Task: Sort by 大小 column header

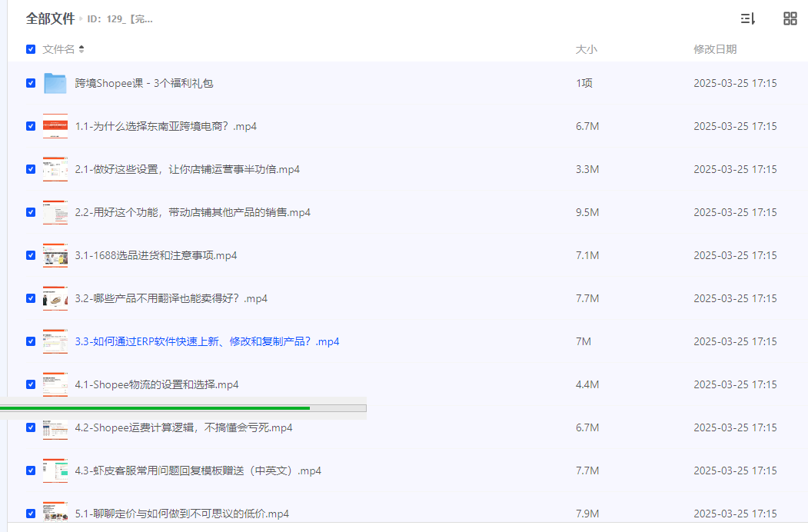Action: (587, 49)
